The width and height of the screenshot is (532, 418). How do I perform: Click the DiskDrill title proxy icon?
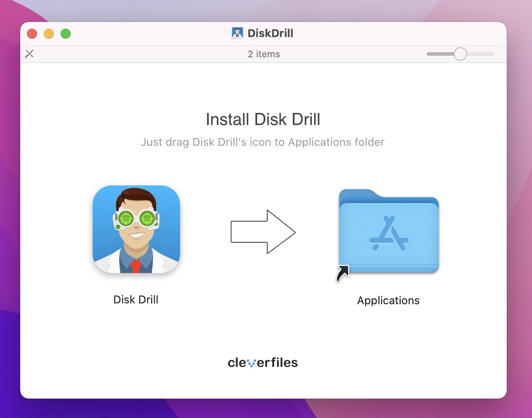pos(237,33)
